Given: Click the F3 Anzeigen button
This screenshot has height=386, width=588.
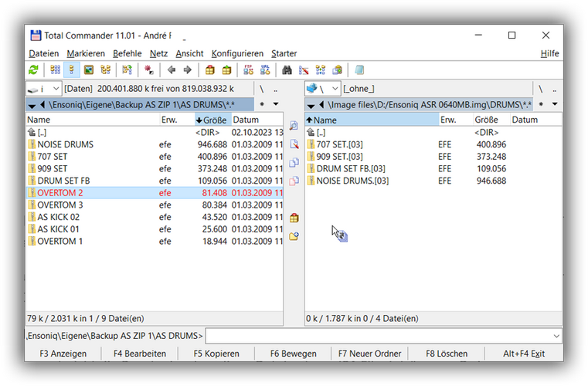Looking at the screenshot, I should (63, 354).
